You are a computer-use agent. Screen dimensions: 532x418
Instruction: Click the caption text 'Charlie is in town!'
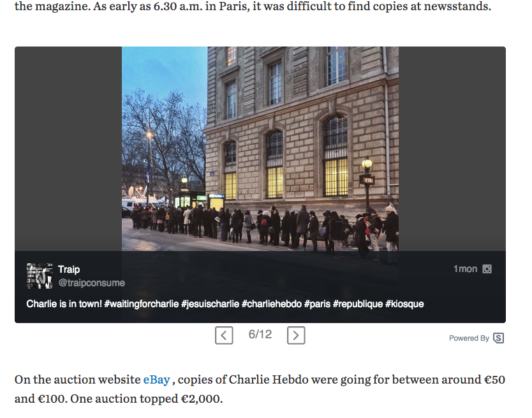(64, 304)
